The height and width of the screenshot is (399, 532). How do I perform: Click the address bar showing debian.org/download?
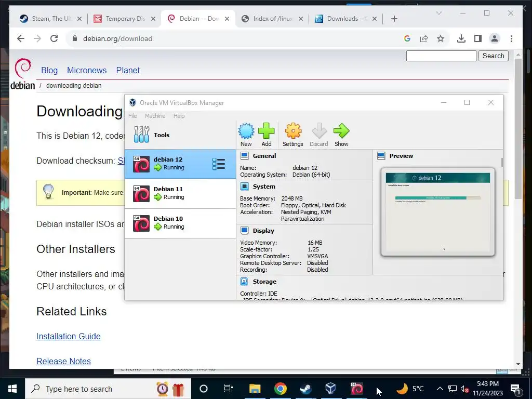tap(234, 38)
